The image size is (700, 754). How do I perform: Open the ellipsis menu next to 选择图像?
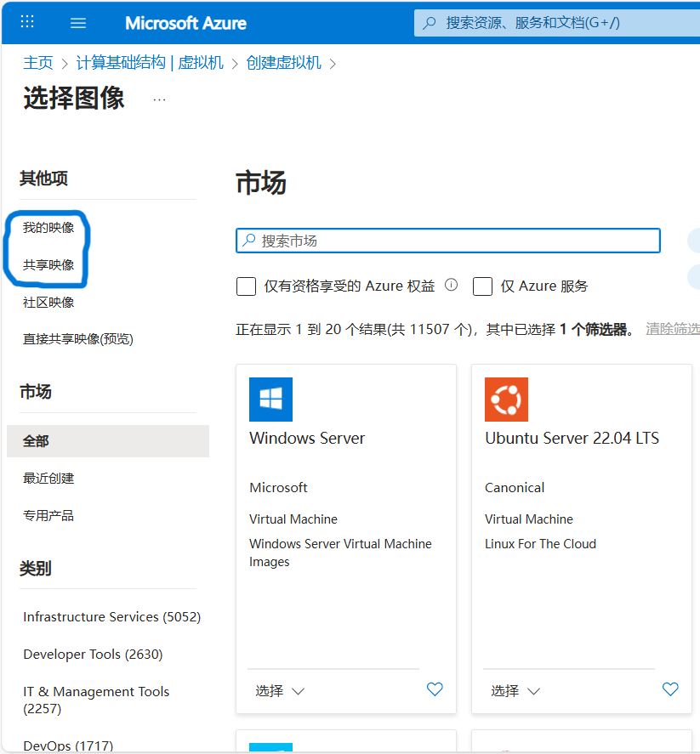(x=159, y=99)
